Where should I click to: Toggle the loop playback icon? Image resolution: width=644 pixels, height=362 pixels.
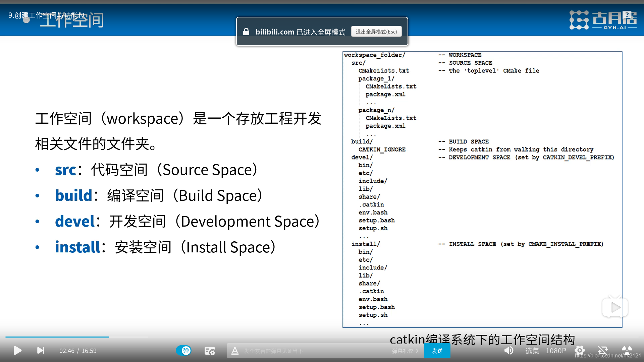point(603,351)
